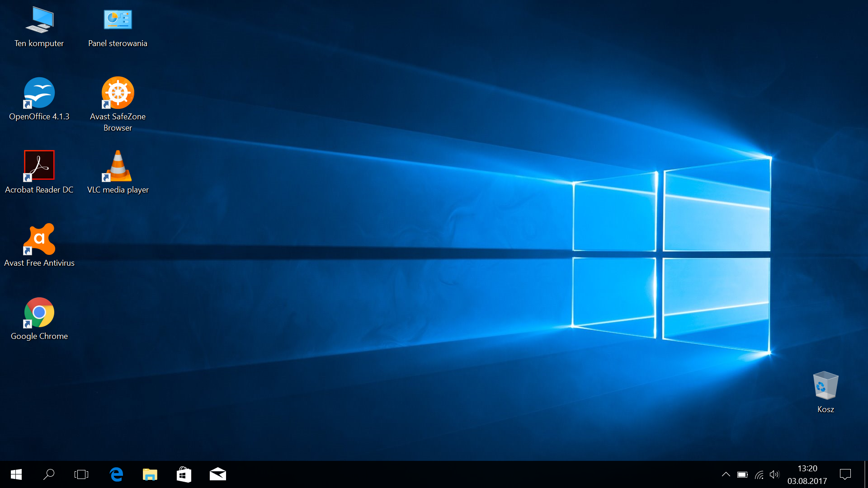Click the "Google Chrome" label text

pos(39,336)
